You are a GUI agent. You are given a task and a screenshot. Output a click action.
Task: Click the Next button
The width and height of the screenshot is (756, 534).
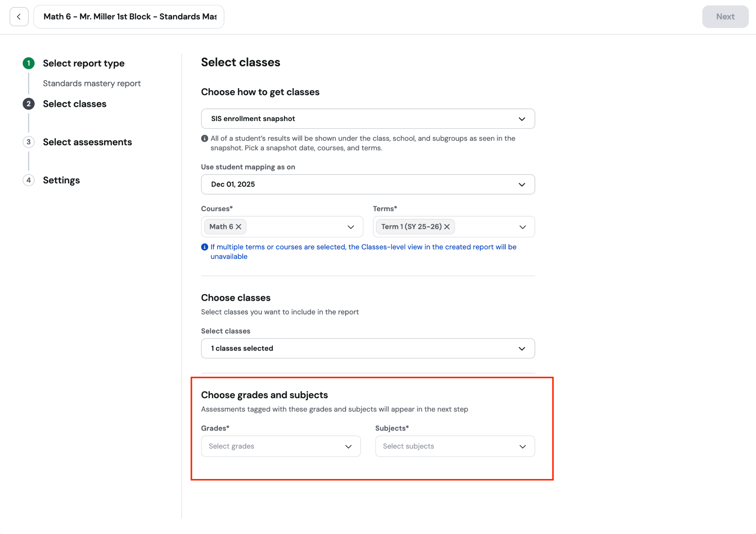pos(725,17)
